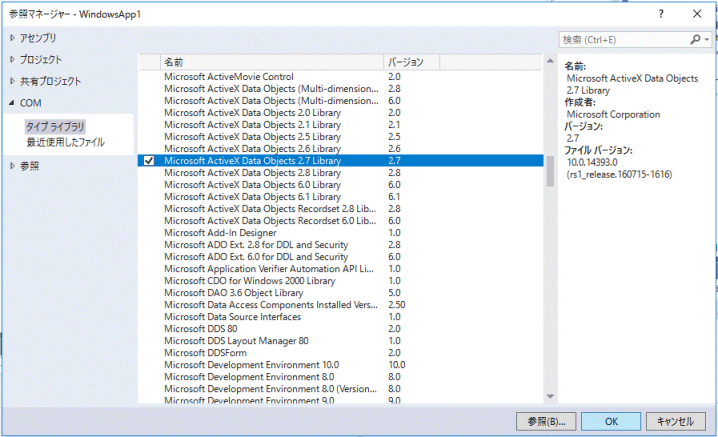Select ActiveX Data Objects Recordset 6.0 row
718x437 pixels.
340,221
